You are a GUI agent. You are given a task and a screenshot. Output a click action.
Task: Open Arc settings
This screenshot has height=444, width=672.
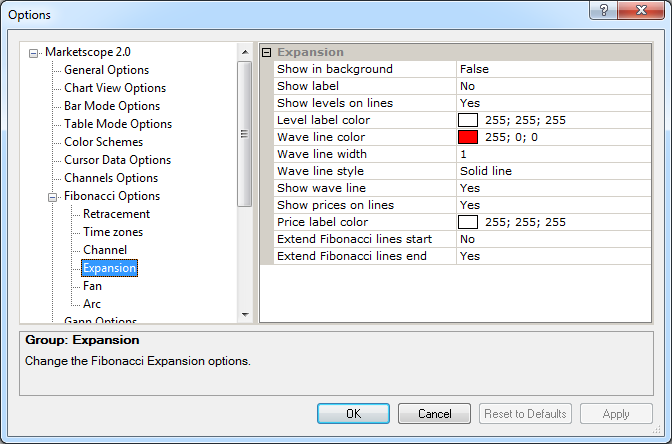[x=92, y=304]
